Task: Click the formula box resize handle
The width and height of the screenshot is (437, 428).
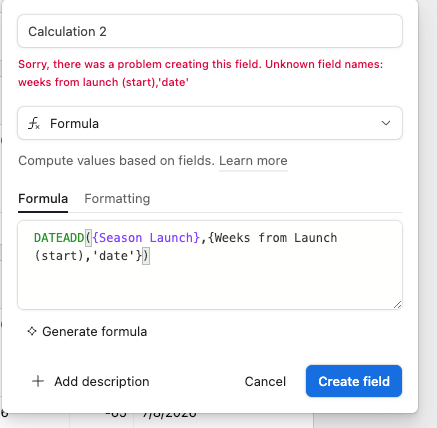Action: [397, 305]
